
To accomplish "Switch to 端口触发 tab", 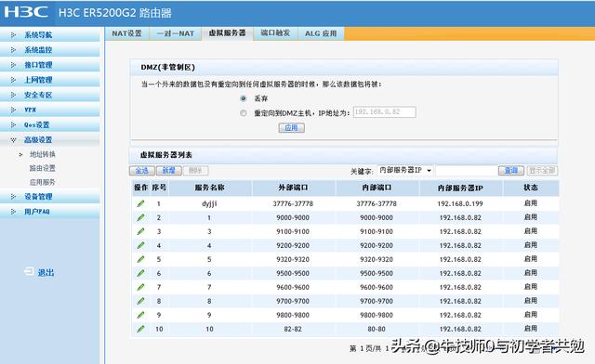I will (275, 33).
